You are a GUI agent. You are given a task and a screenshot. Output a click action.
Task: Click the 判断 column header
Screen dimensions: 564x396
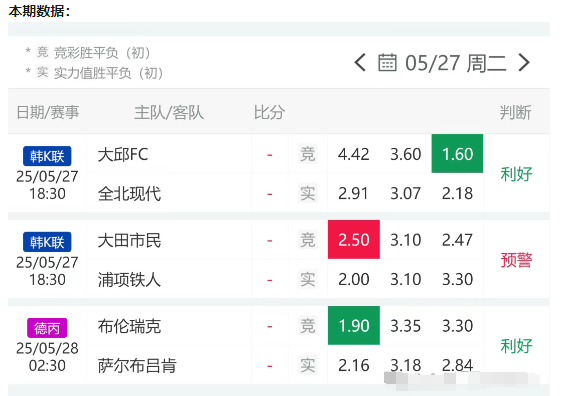(x=515, y=113)
